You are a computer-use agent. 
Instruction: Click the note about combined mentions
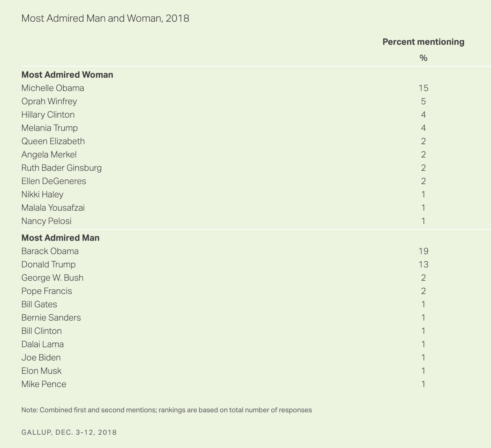[166, 410]
